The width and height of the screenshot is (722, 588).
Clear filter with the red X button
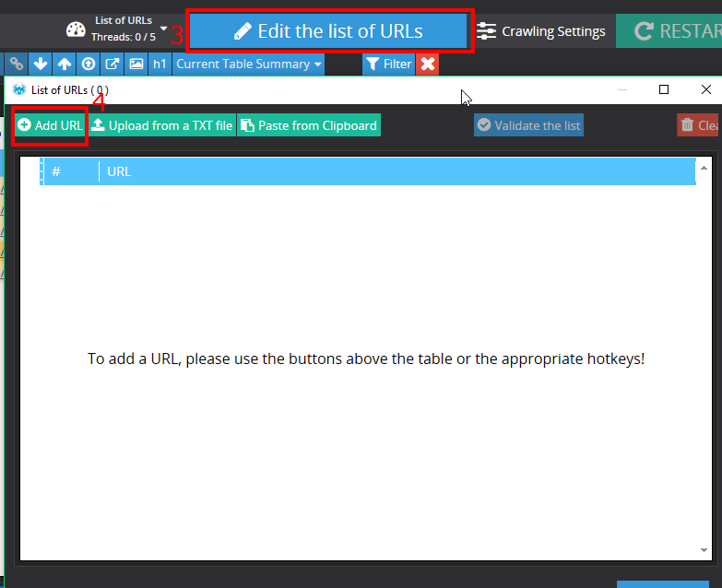click(x=428, y=64)
